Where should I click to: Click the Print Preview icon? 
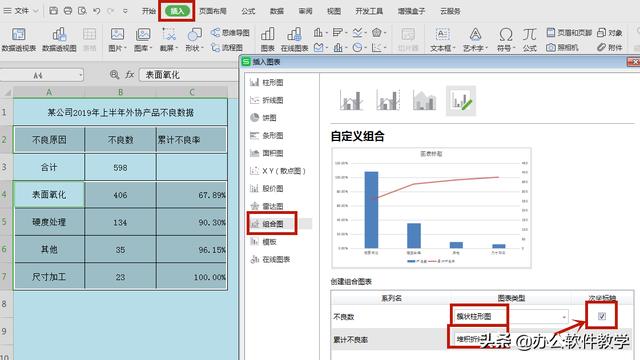82,11
